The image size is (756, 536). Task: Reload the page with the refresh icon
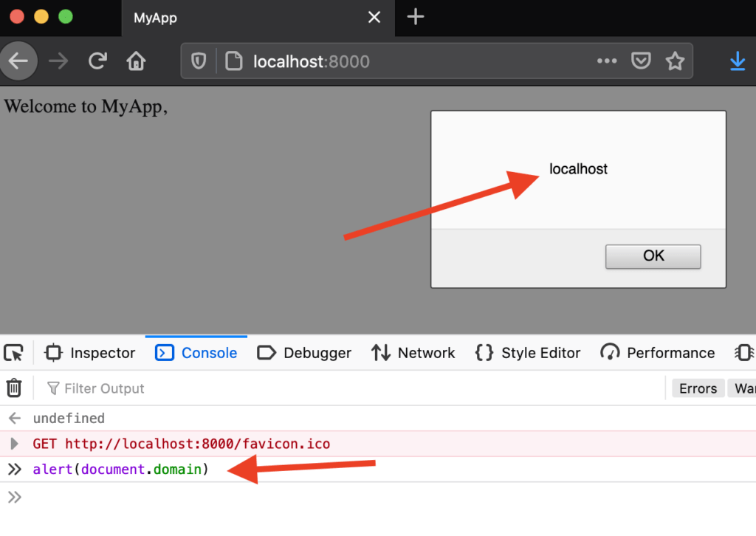click(x=97, y=61)
